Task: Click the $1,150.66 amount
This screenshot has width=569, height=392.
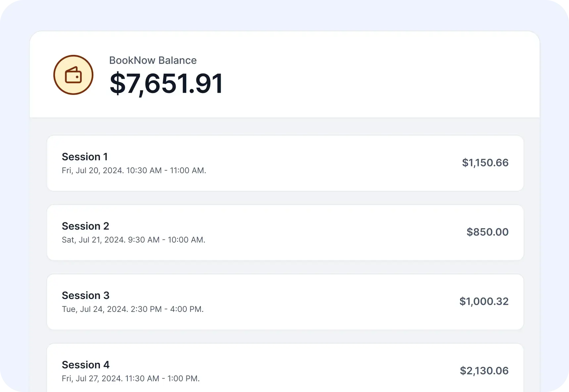Action: click(x=485, y=163)
